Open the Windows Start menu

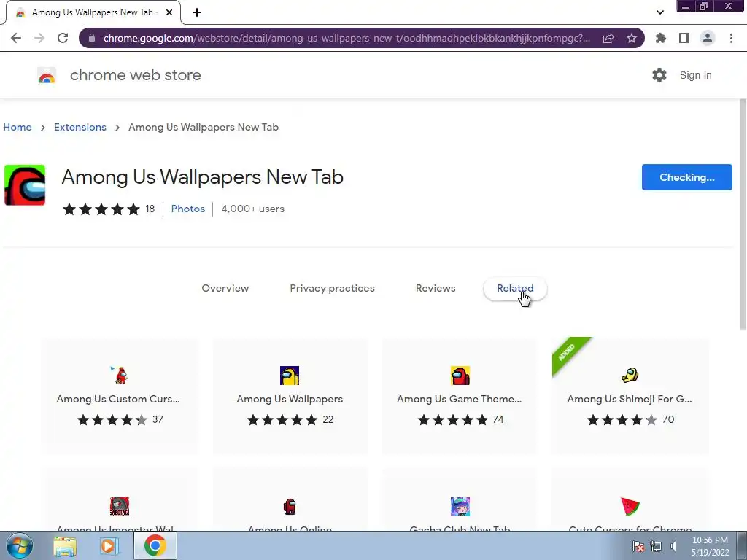(x=20, y=545)
